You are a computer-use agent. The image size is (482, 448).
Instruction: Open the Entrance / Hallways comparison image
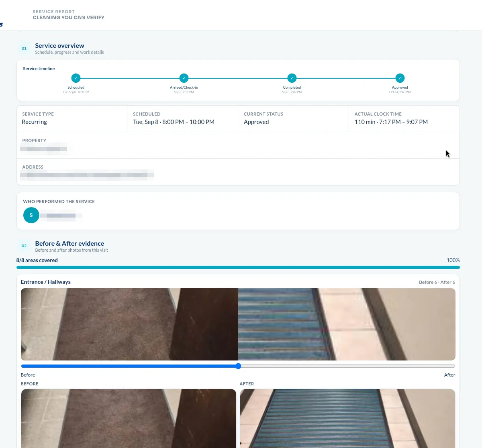pos(238,324)
